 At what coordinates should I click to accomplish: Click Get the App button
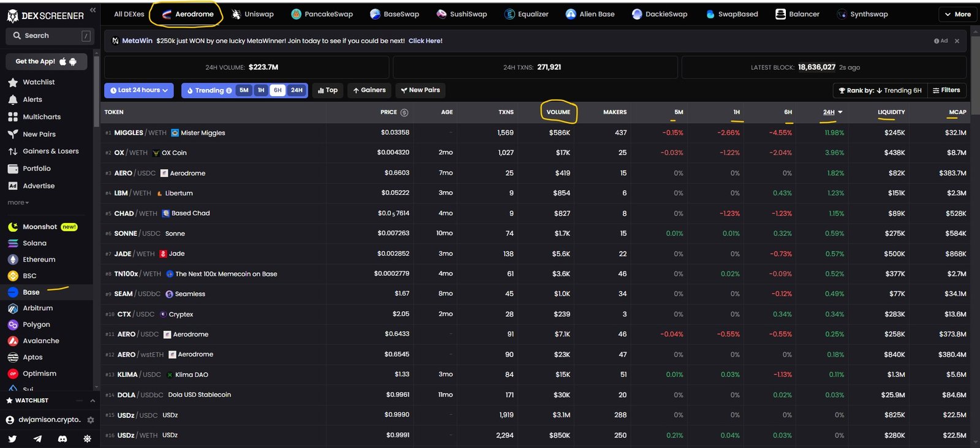coord(46,61)
